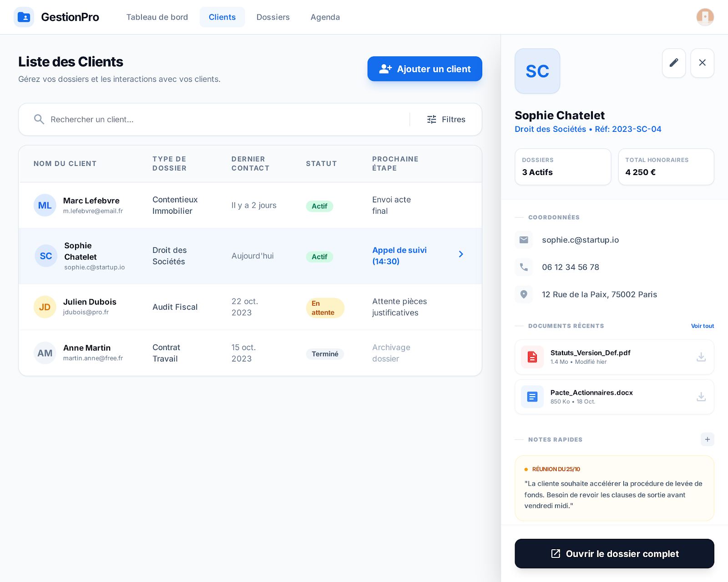Viewport: 728px width, 582px height.
Task: Download Statuts_Version_Def.pdf with its download icon
Action: pyautogui.click(x=701, y=357)
